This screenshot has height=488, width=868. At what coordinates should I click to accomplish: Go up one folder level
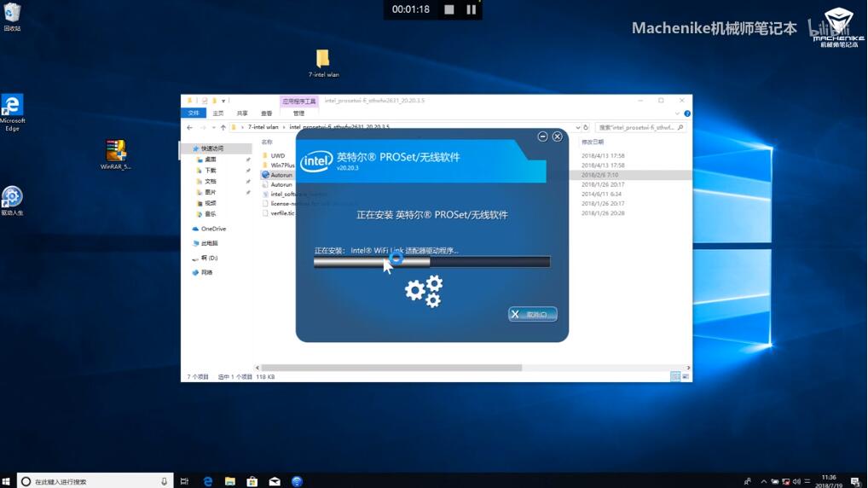(223, 127)
